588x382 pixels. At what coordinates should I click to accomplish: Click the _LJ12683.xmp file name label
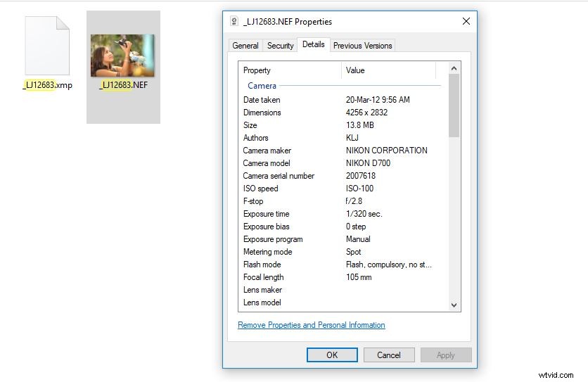click(48, 85)
